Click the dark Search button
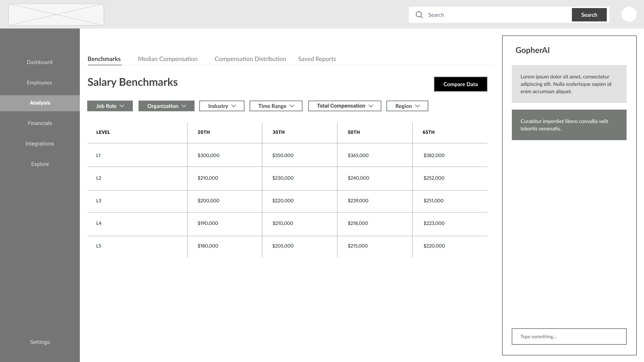The width and height of the screenshot is (644, 362). pos(589,15)
